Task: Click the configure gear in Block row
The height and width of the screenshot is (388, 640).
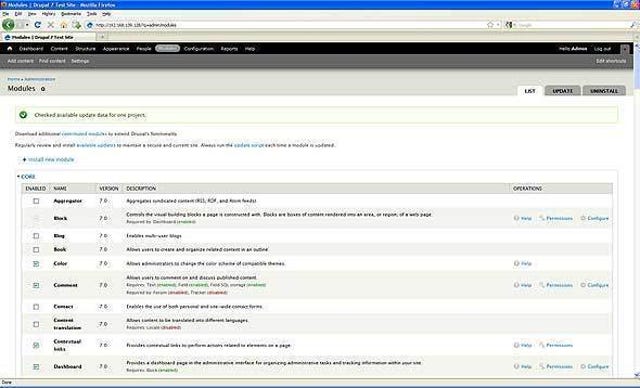Action: click(583, 218)
